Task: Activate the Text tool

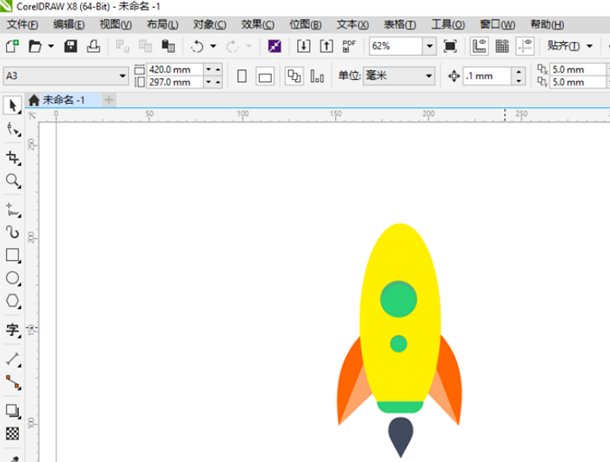Action: click(x=12, y=330)
